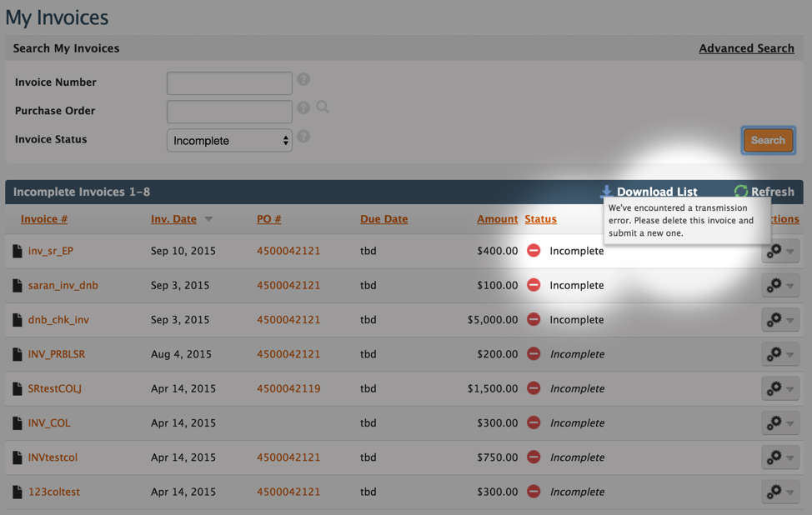Open the Invoice Status dropdown
The image size is (812, 515).
[229, 140]
